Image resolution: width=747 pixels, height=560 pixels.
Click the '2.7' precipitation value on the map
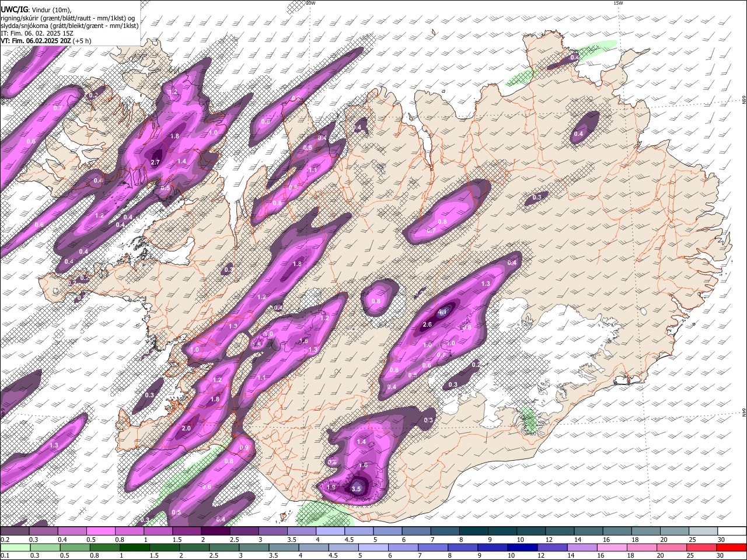click(x=155, y=162)
